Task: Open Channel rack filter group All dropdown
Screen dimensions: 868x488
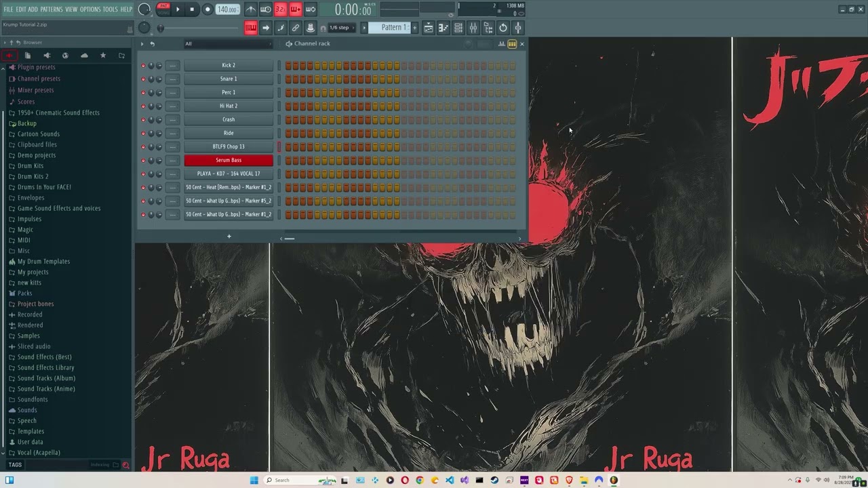Action: (x=228, y=44)
